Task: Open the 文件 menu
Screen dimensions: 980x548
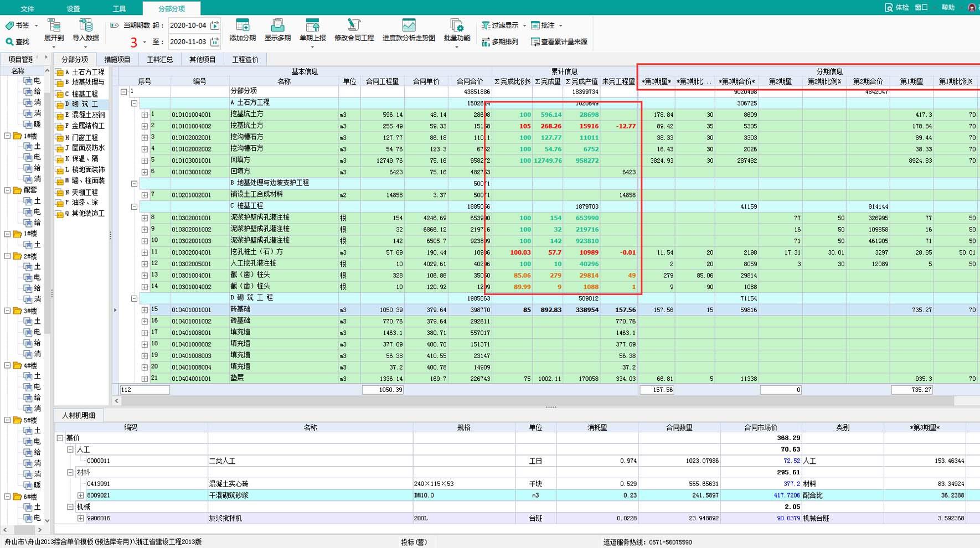Action: (x=27, y=8)
